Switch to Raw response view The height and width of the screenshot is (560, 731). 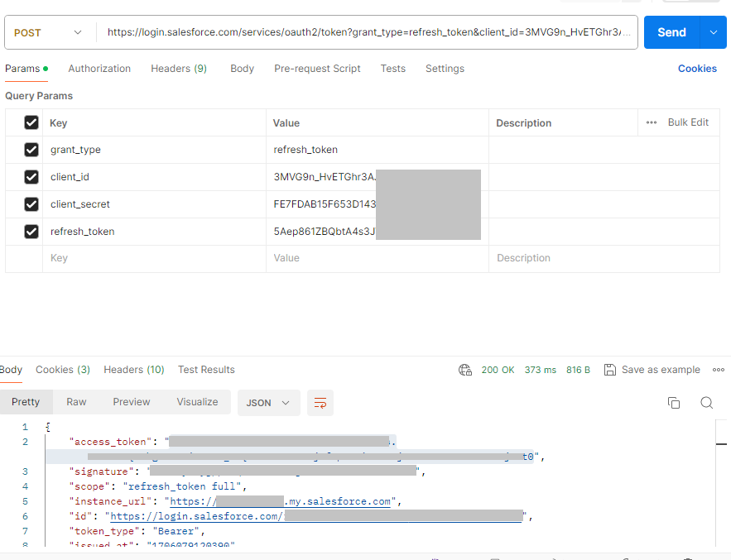(x=76, y=402)
